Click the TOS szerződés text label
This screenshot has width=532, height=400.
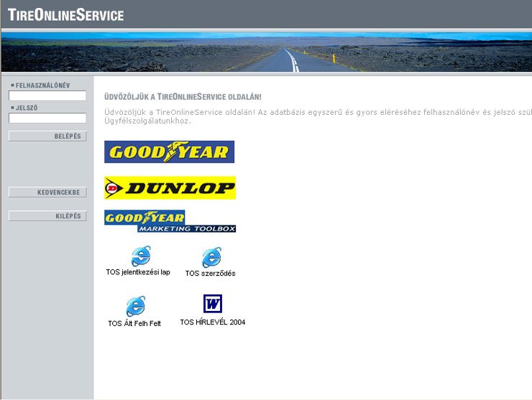(x=210, y=273)
